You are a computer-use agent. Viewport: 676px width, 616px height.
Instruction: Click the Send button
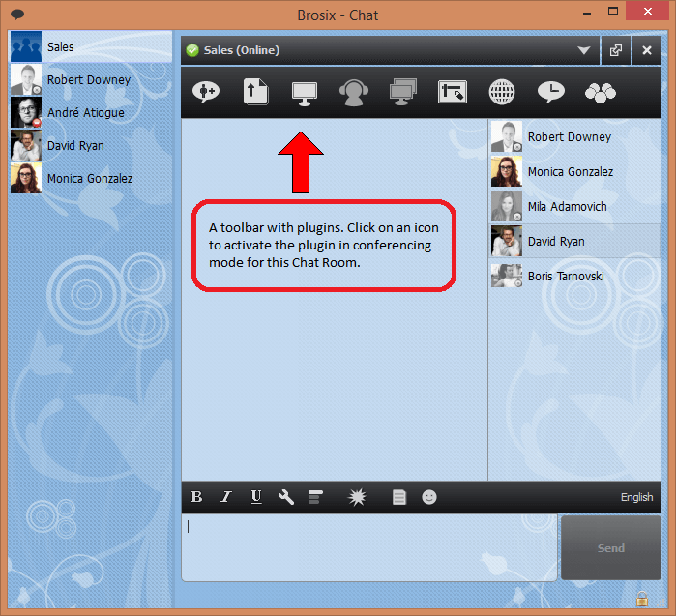(x=611, y=548)
